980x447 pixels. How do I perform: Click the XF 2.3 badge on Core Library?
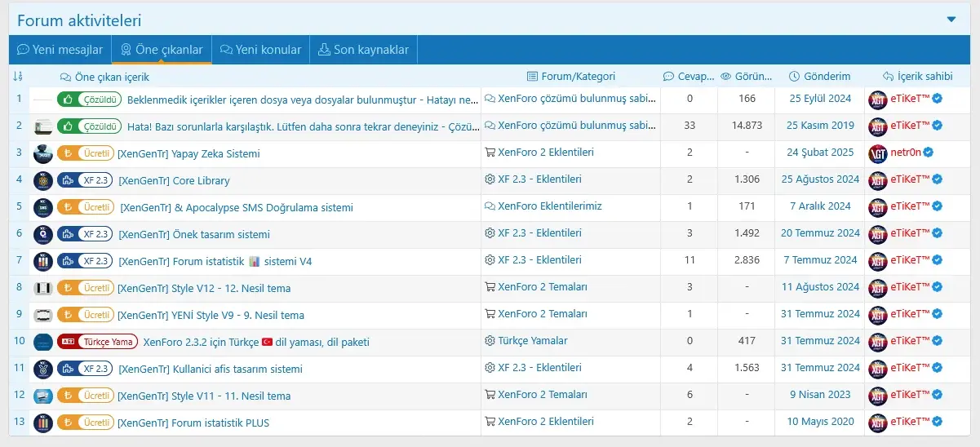coord(85,180)
